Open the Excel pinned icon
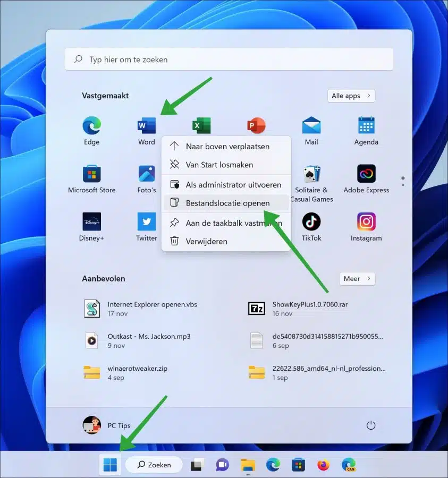 [201, 125]
